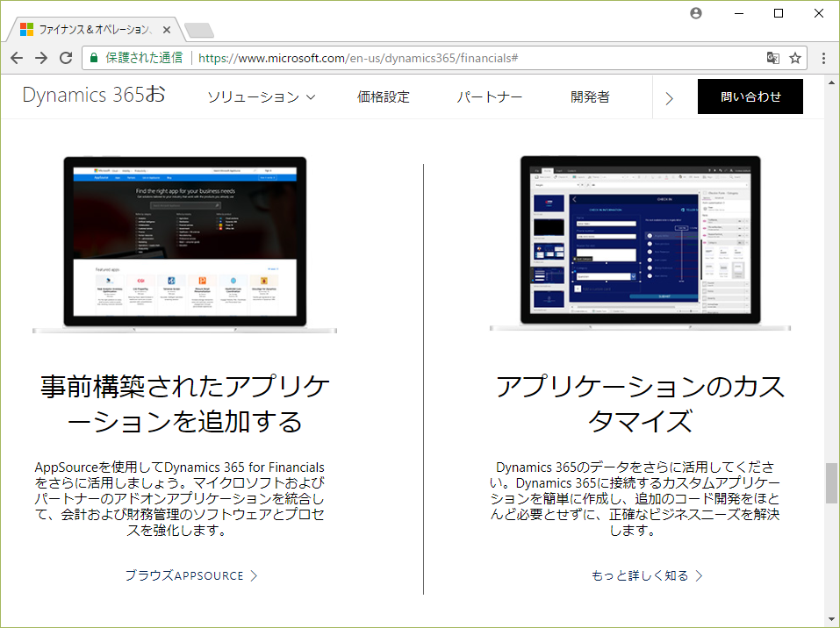Click the 保護された通信 security label

[144, 58]
